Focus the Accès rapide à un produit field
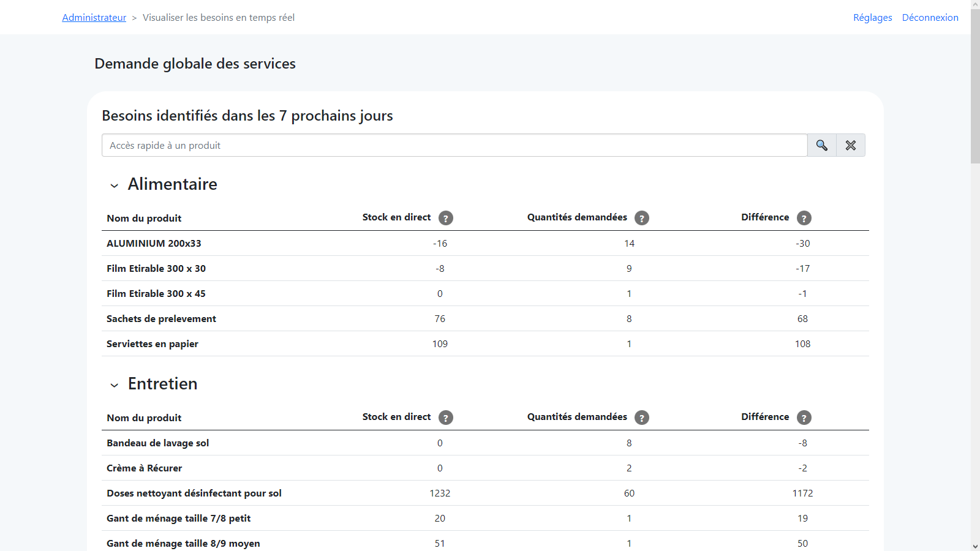Screen dimensions: 980x551 (x=454, y=145)
